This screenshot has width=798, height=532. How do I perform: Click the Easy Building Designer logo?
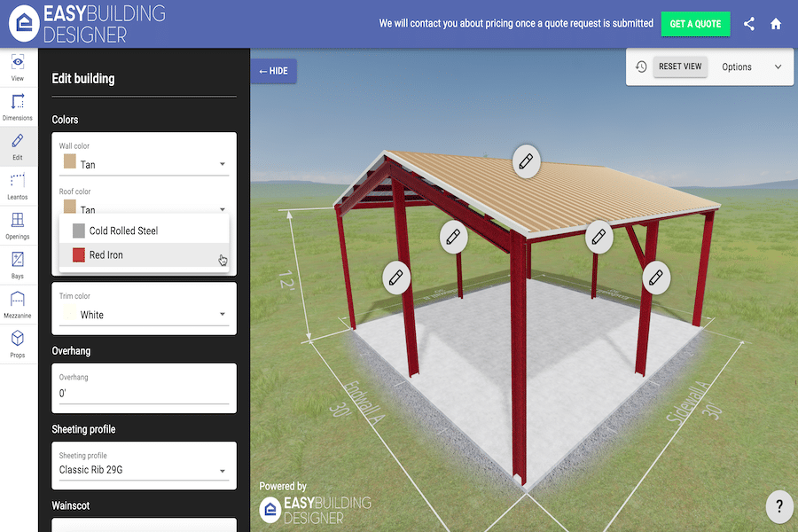click(x=87, y=24)
